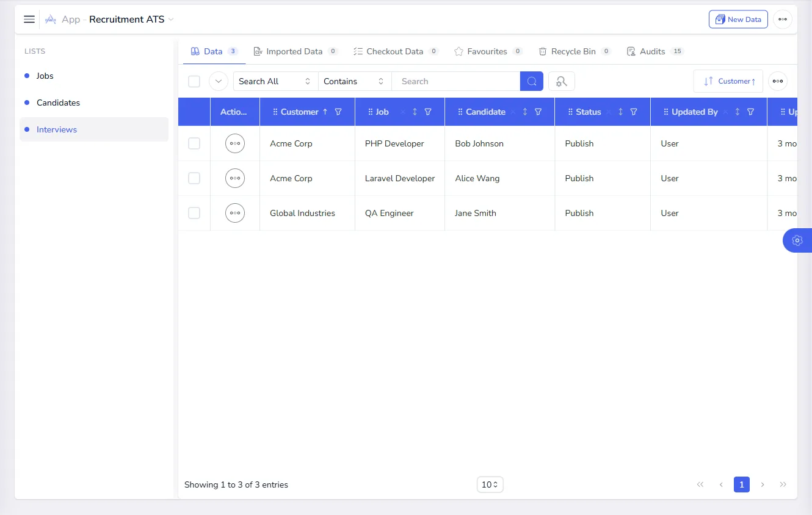The image size is (812, 515).
Task: Open the Favourites tab
Action: click(488, 51)
